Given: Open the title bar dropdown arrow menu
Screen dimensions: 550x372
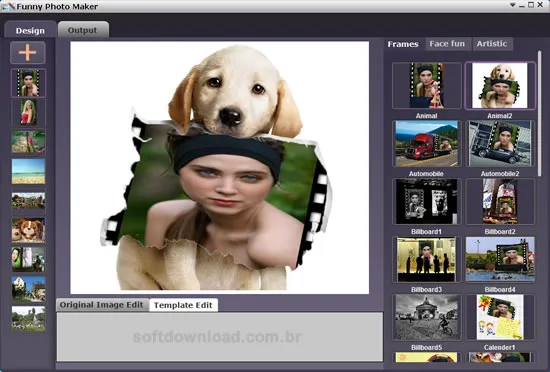Looking at the screenshot, I should coord(512,5).
